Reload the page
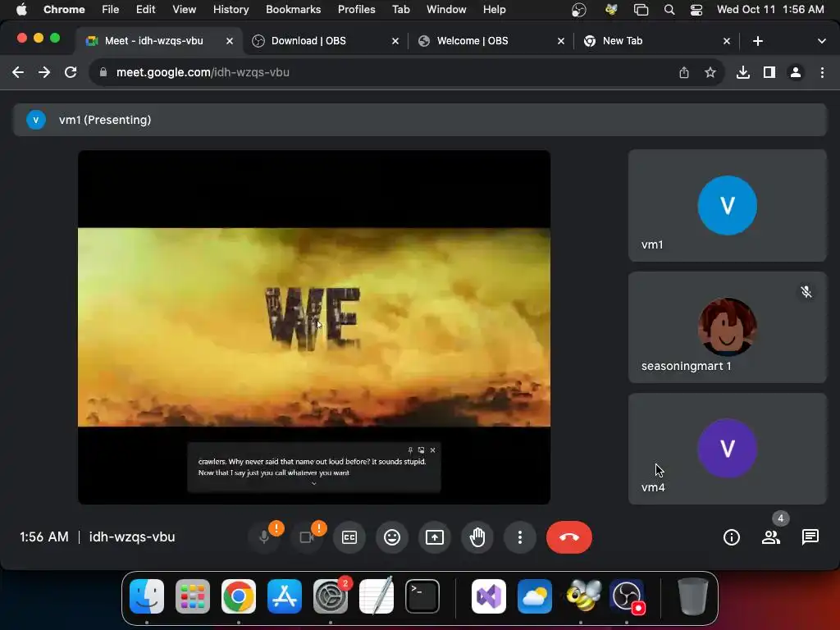Image resolution: width=840 pixels, height=630 pixels. tap(71, 72)
